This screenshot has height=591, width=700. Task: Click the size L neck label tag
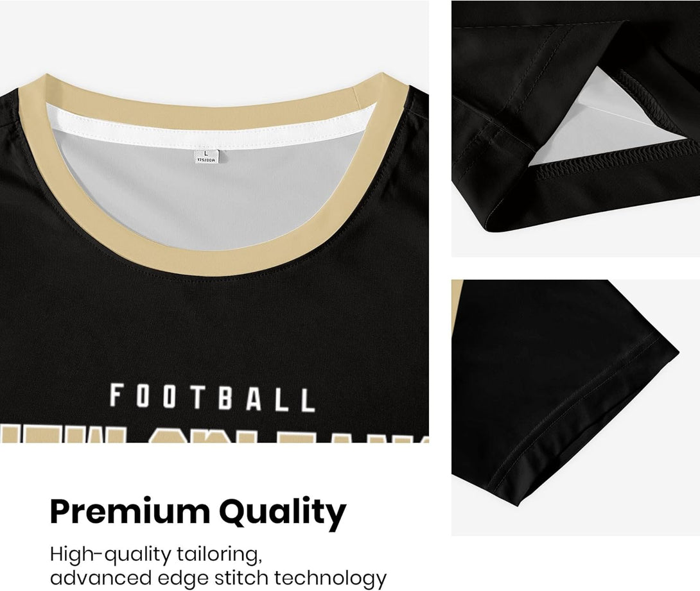[x=206, y=157]
